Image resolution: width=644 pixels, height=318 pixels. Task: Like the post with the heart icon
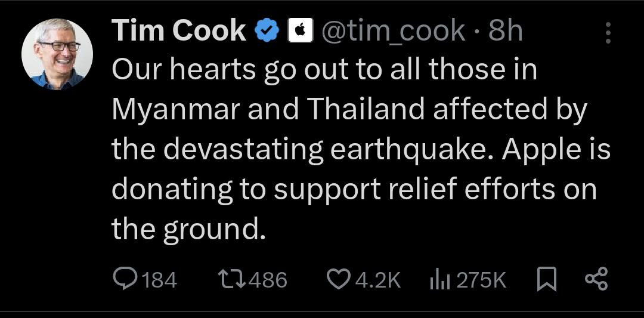click(339, 279)
